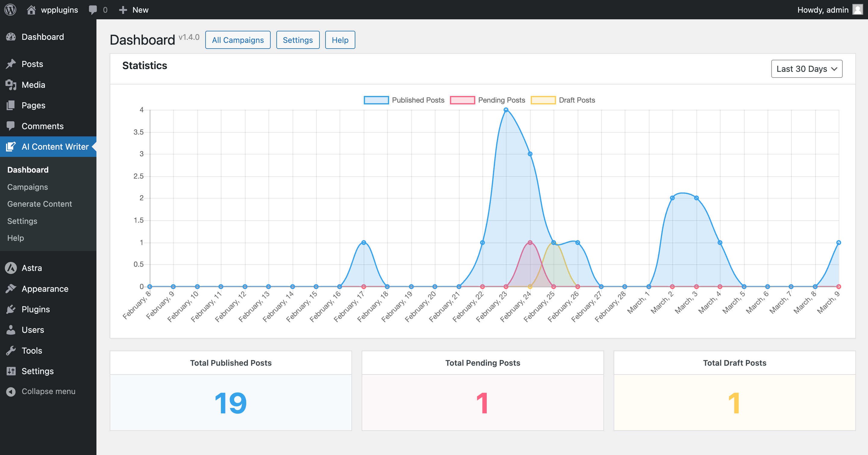Open the Media library menu
868x455 pixels.
33,85
